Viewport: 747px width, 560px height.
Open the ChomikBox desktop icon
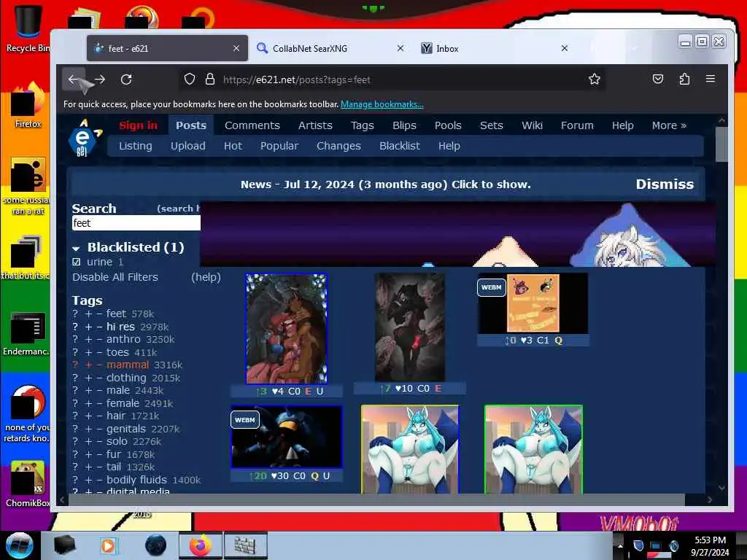click(28, 483)
